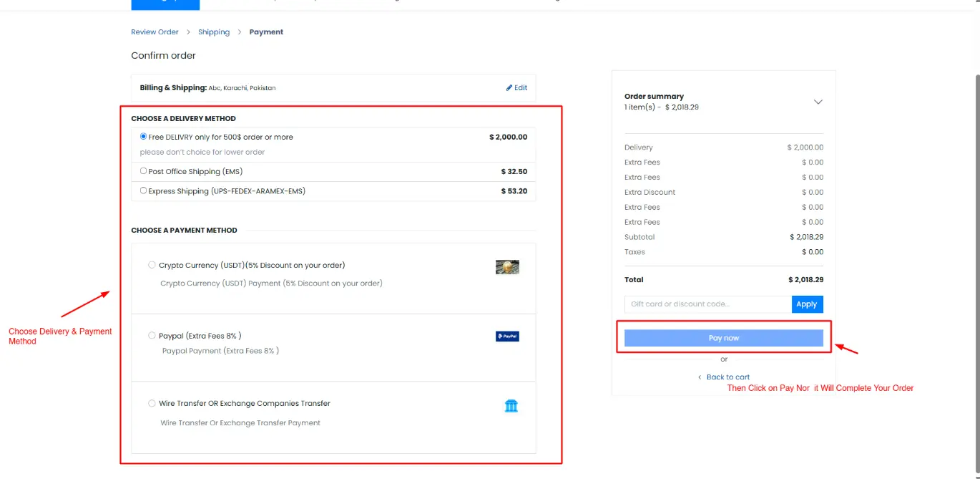Image resolution: width=980 pixels, height=479 pixels.
Task: Go to Review Order breadcrumb step
Action: click(x=155, y=32)
